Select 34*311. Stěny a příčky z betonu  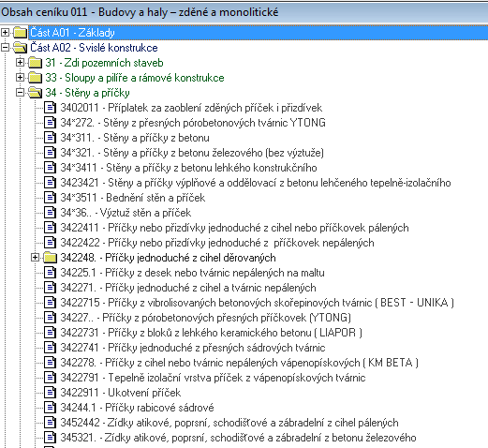point(135,138)
